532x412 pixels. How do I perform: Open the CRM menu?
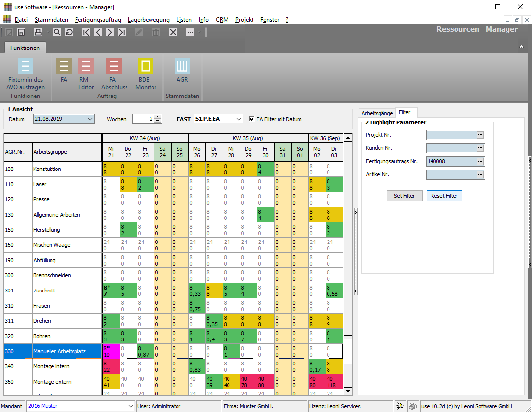(222, 20)
